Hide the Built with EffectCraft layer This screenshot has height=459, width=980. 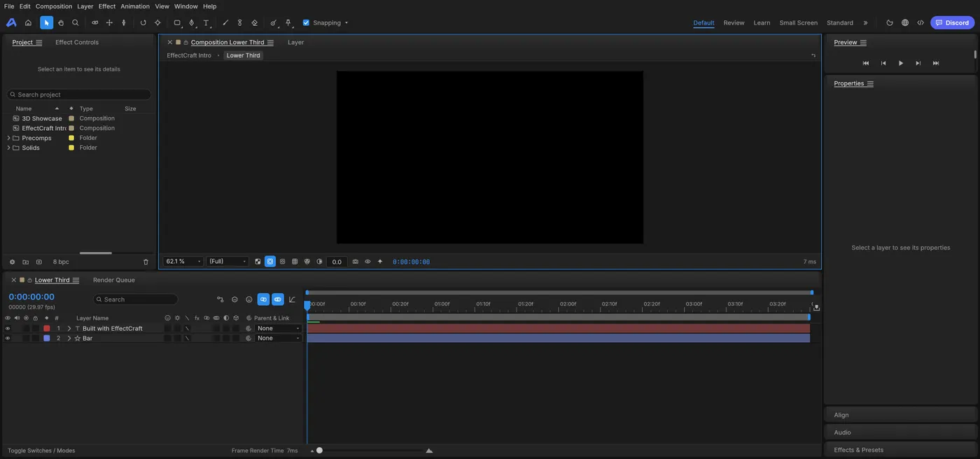[x=8, y=328]
